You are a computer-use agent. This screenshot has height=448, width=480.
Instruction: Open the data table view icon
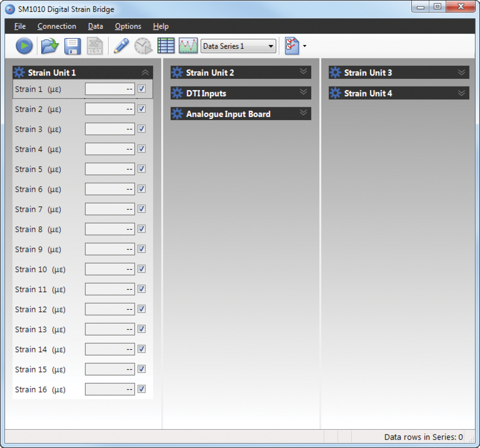click(166, 46)
